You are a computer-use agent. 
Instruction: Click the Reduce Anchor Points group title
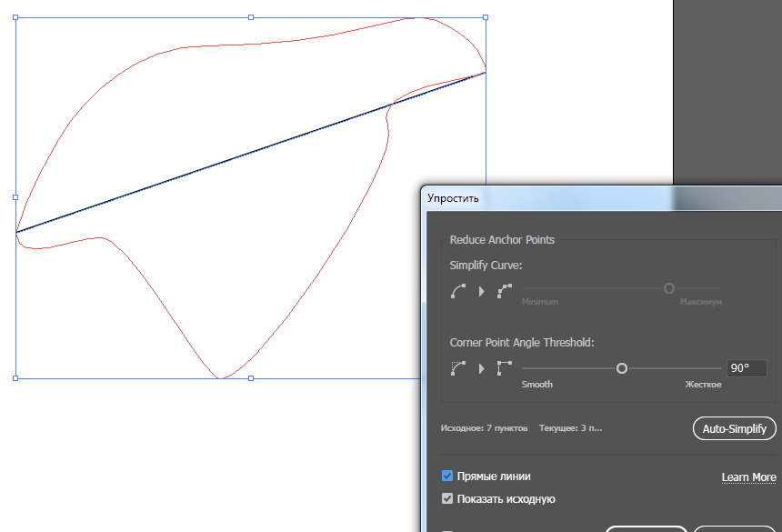[502, 240]
